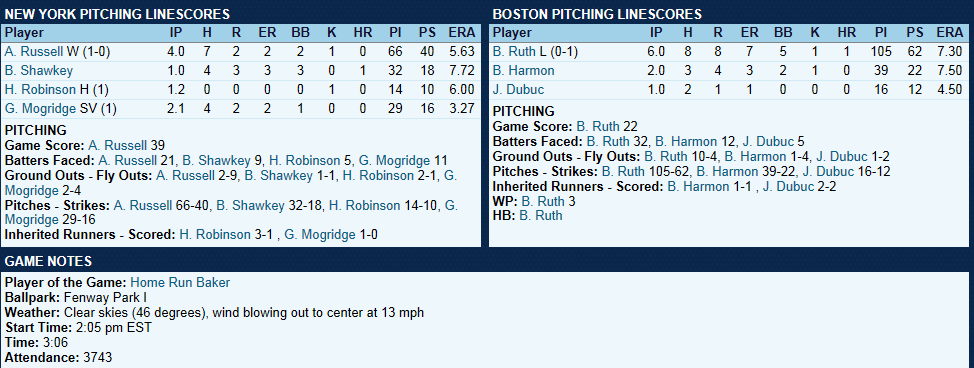Open J. Dubuc in Boston pitching table
Screen dimensions: 974x368
tap(517, 90)
